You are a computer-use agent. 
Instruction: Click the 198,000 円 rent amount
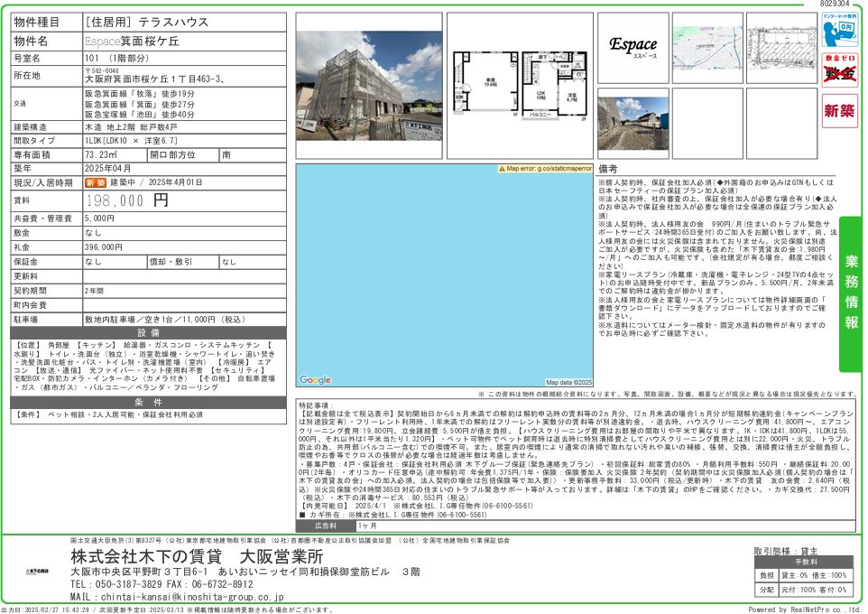pyautogui.click(x=127, y=200)
